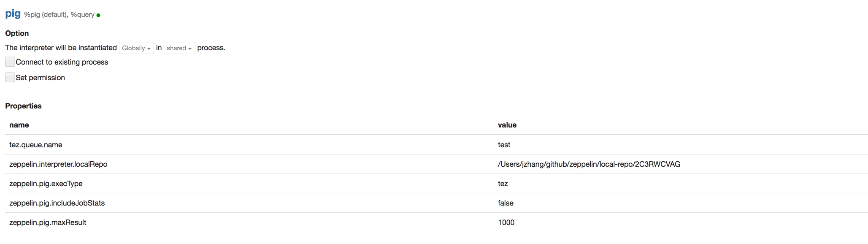Open the Globally scope dropdown
Viewport: 868px width, 244px height.
point(136,48)
